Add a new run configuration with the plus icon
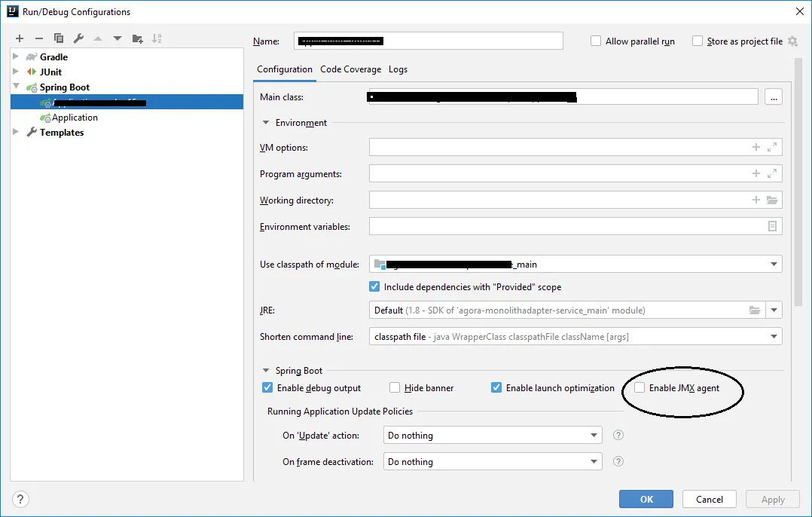Image resolution: width=812 pixels, height=517 pixels. (x=20, y=38)
